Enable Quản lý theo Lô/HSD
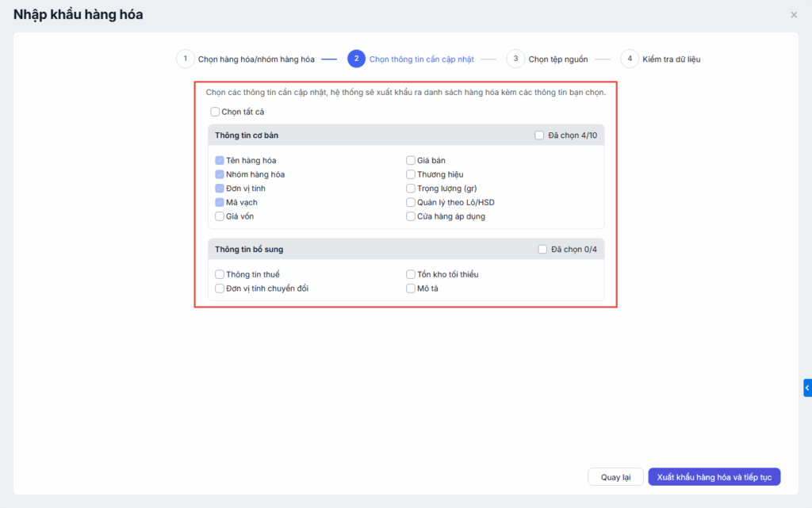The height and width of the screenshot is (508, 812). point(411,203)
